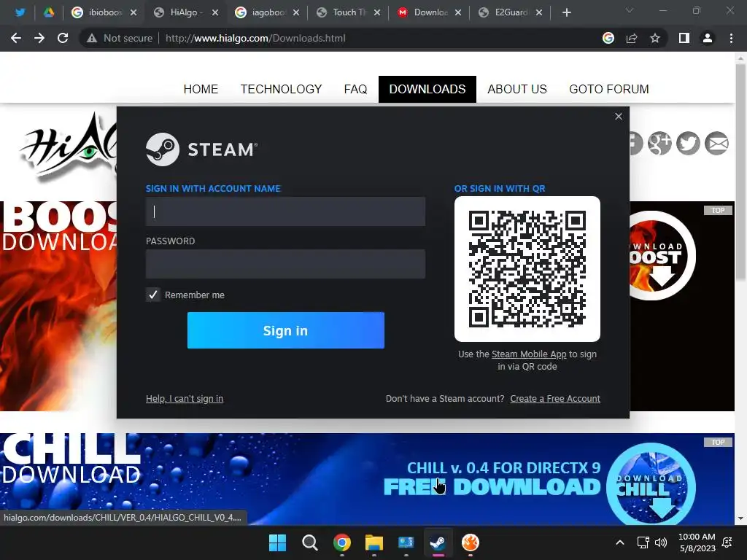Switch to the pinned Twitter tab

[20, 12]
